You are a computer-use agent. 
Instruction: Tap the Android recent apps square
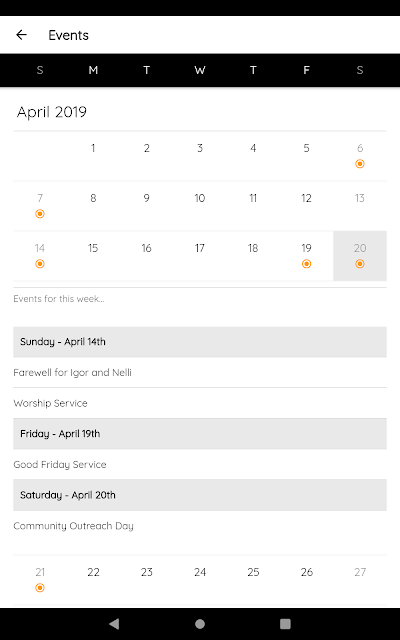[x=285, y=624]
